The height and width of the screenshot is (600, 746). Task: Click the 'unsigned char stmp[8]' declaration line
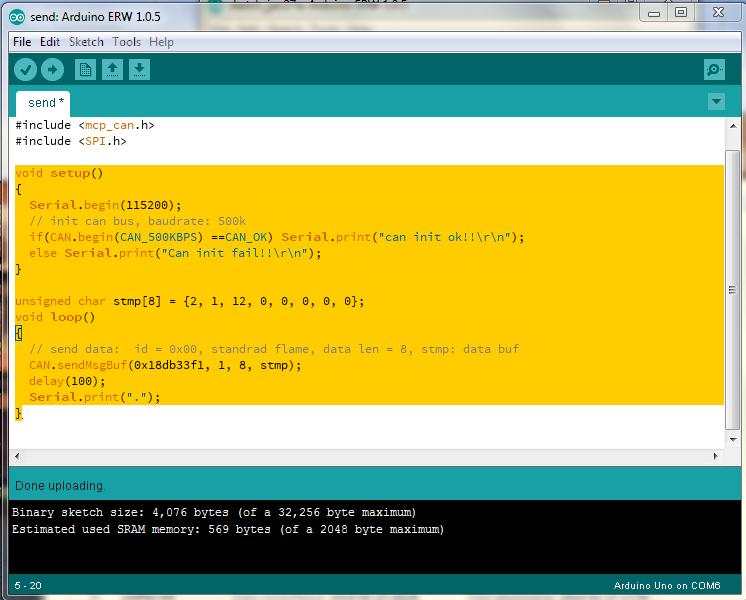point(190,301)
